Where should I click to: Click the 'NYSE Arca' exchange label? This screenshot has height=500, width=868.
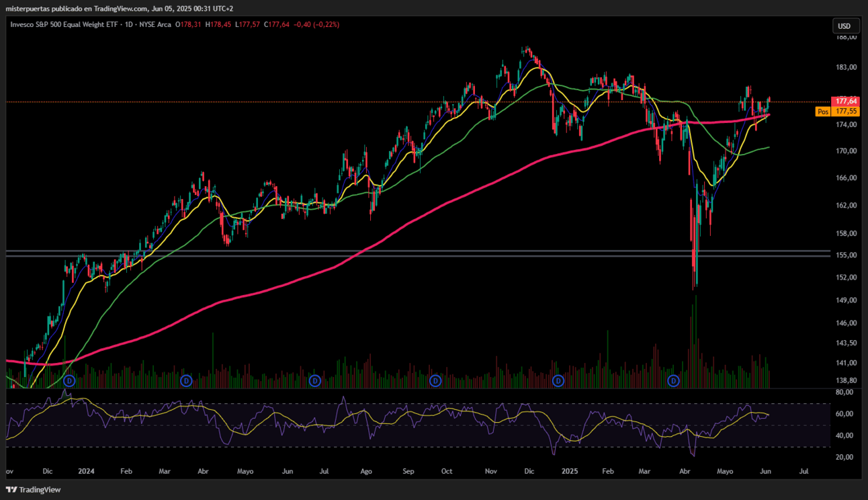tap(155, 25)
